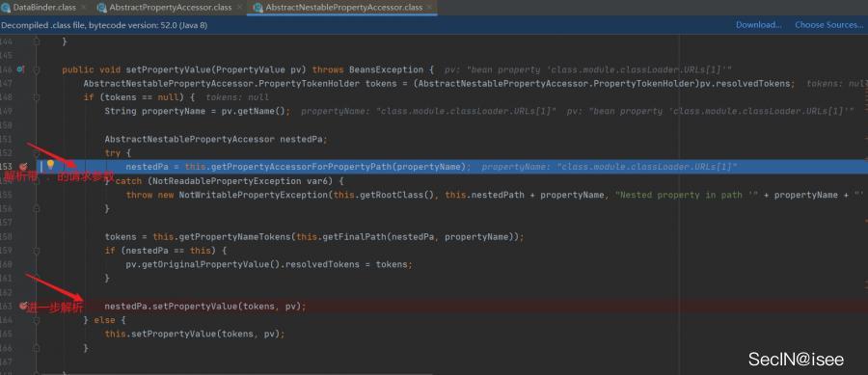Click the Choose Sources... link
Viewport: 868px width, 375px height.
(x=828, y=25)
